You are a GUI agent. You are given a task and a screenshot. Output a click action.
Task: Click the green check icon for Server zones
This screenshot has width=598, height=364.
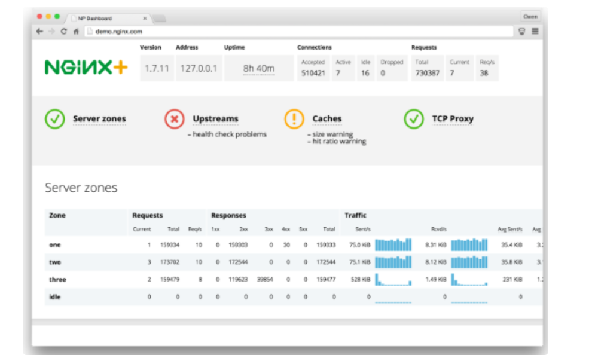point(55,119)
